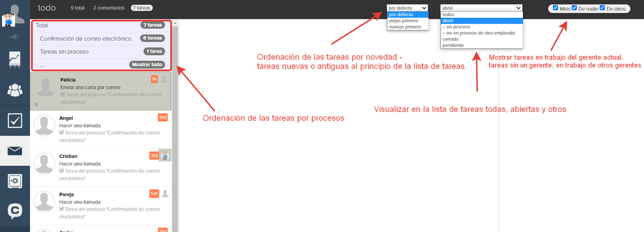Click the 31d badge on Angel's task
This screenshot has height=232, width=644.
coord(163,118)
